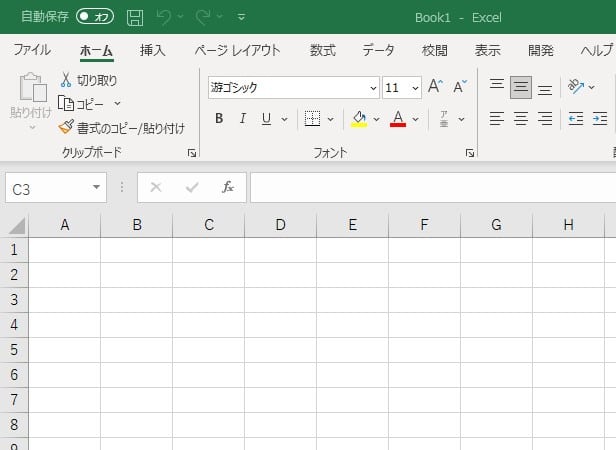Viewport: 616px width, 450px height.
Task: Click inside the formula bar
Action: point(430,187)
